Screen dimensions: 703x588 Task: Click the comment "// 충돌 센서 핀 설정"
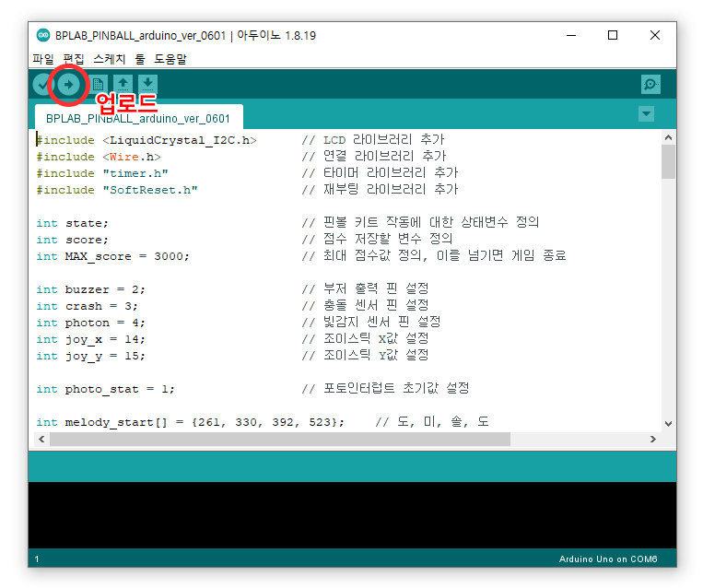[366, 306]
